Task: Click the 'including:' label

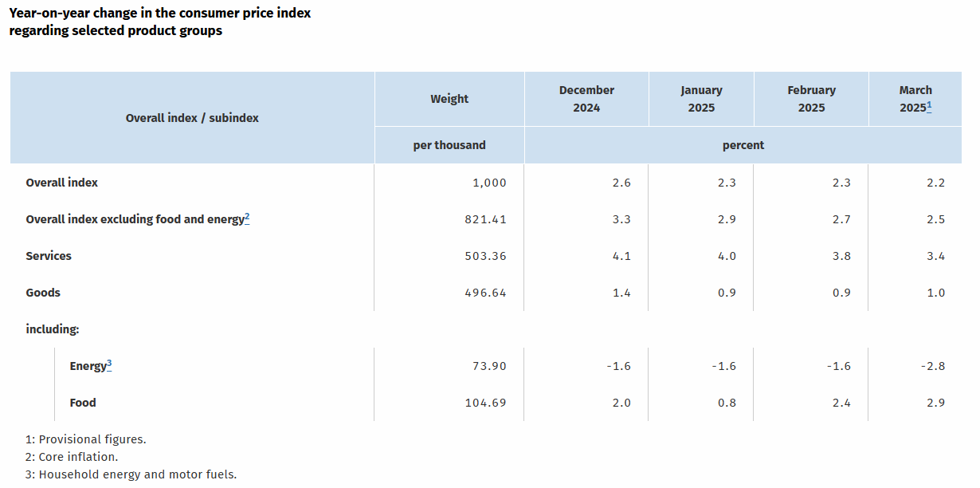Action: coord(53,329)
